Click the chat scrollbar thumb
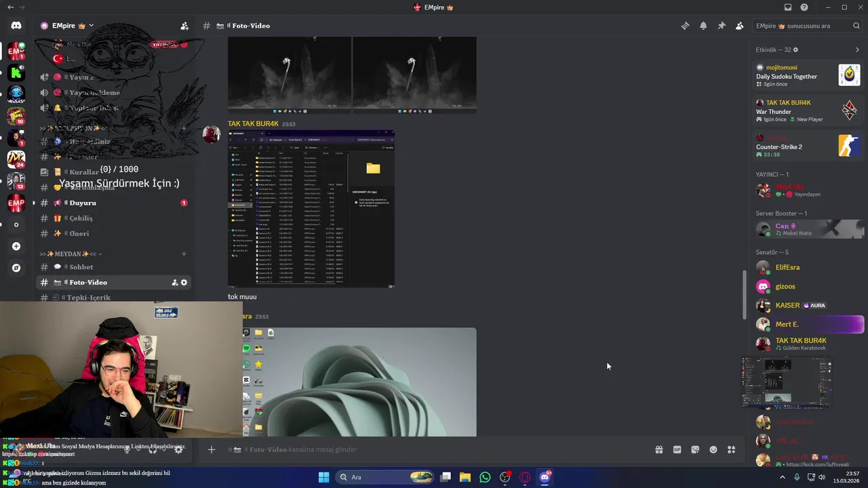The width and height of the screenshot is (868, 488). point(745,295)
